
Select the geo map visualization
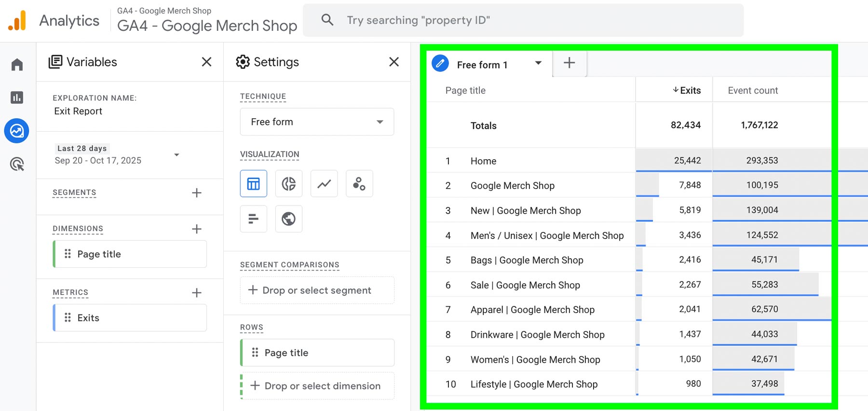pyautogui.click(x=288, y=219)
